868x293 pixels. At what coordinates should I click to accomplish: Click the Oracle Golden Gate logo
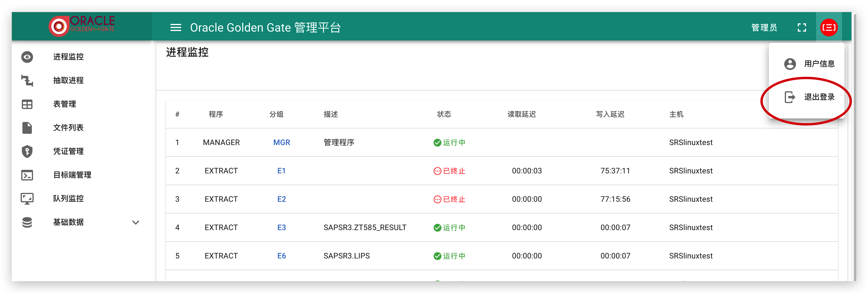(81, 26)
